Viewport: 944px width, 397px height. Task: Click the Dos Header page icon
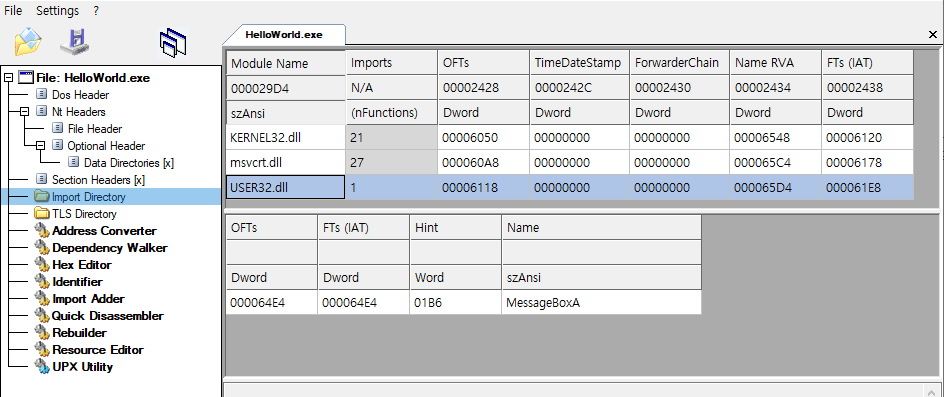[42, 95]
